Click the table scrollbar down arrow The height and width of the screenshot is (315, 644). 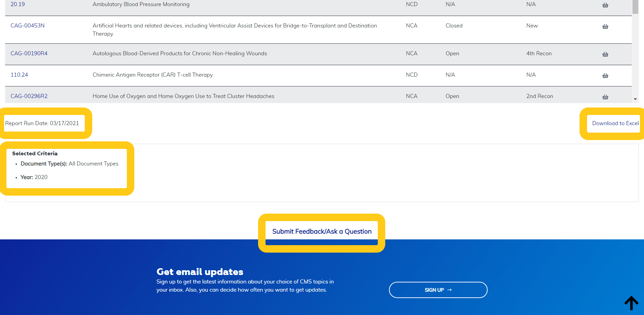click(x=635, y=99)
